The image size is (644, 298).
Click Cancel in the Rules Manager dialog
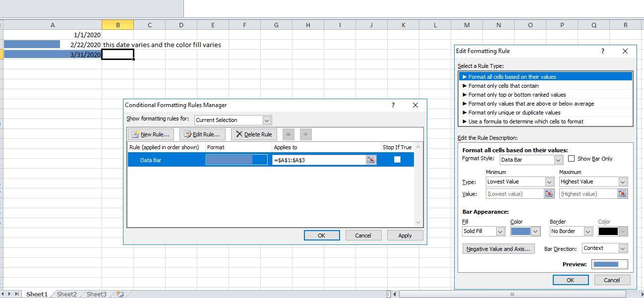coord(363,236)
